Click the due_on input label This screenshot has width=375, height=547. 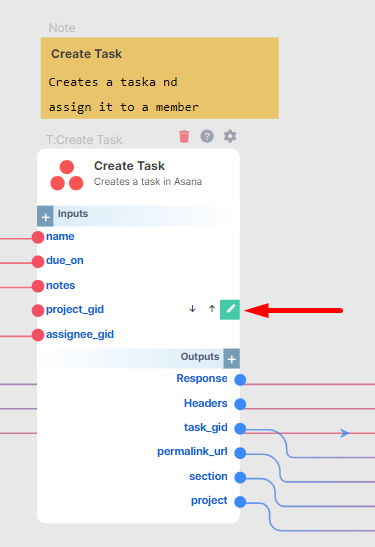coord(65,261)
